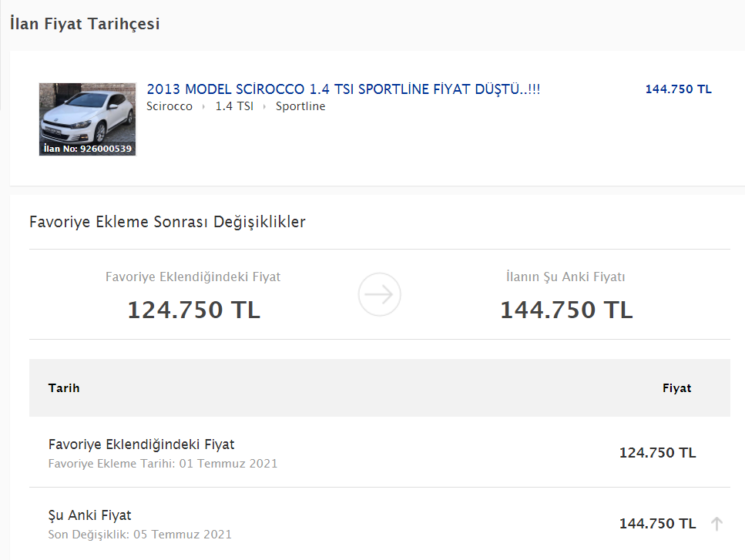Click the İlan Fiyat Tarihçesi page heading
The width and height of the screenshot is (745, 560).
point(85,24)
